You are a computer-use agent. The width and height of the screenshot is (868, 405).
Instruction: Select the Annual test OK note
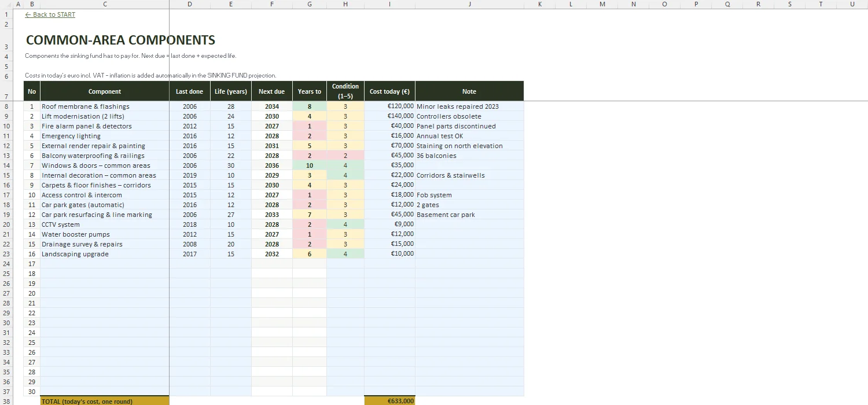(x=469, y=136)
